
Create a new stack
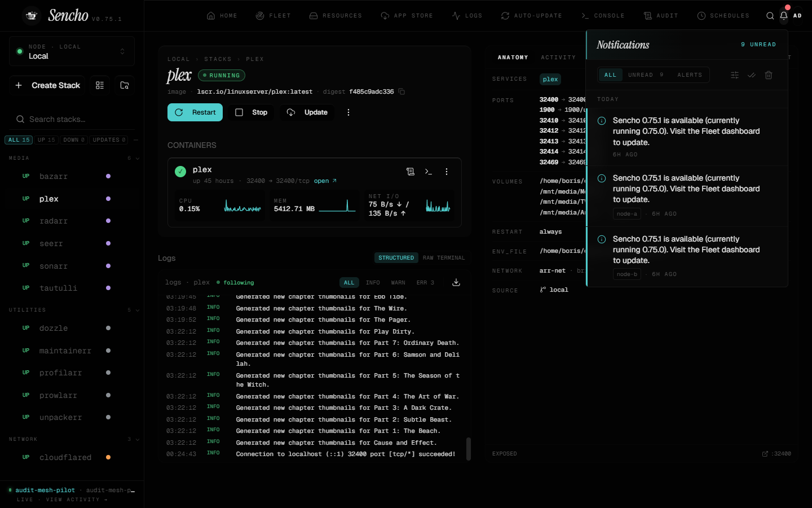point(47,85)
